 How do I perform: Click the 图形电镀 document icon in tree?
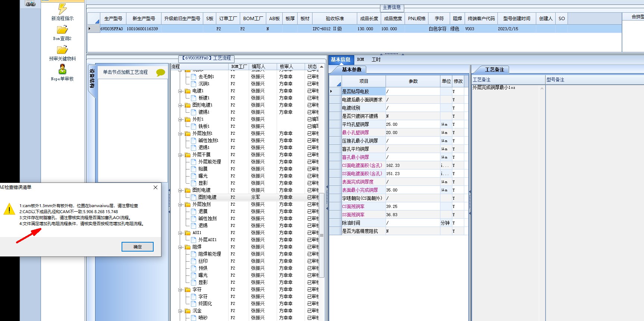[194, 197]
